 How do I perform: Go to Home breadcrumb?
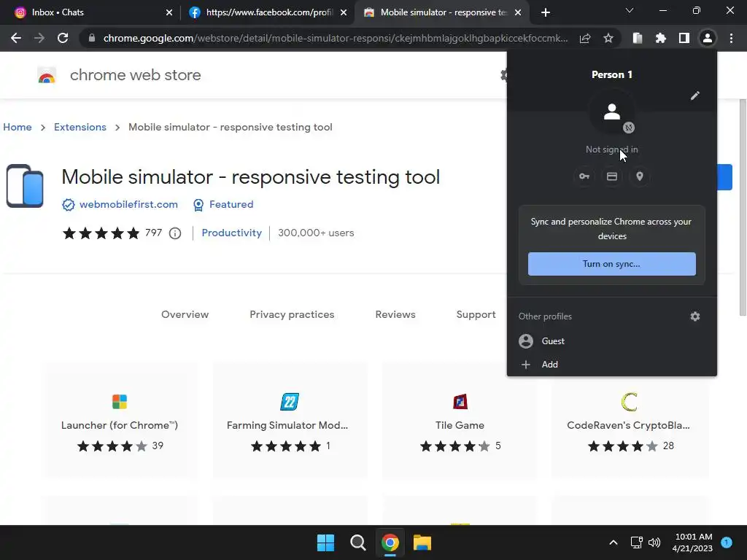[18, 127]
